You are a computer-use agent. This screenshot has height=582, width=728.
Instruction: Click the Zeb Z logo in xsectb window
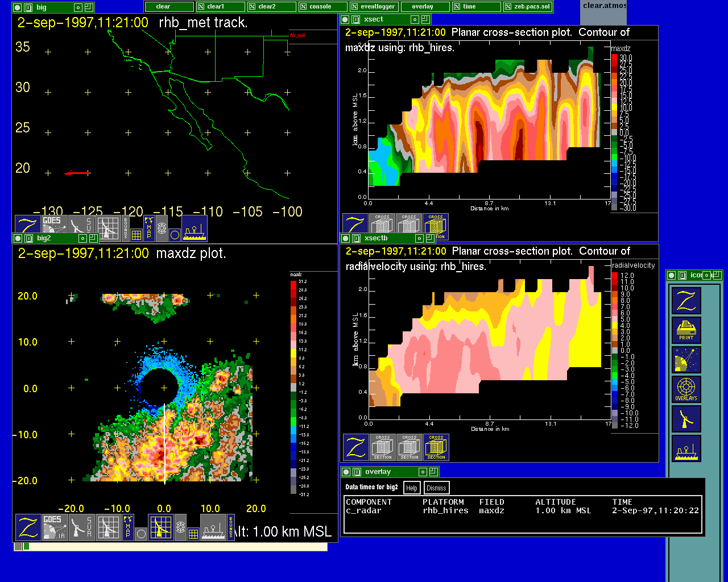coord(356,447)
